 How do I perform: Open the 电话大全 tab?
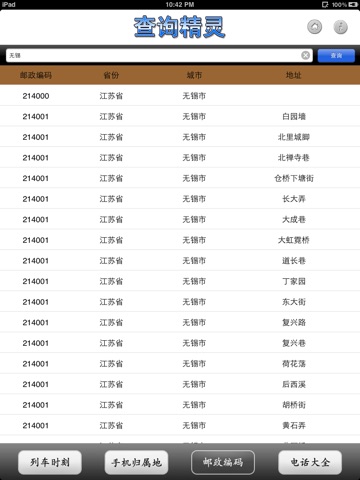310,462
